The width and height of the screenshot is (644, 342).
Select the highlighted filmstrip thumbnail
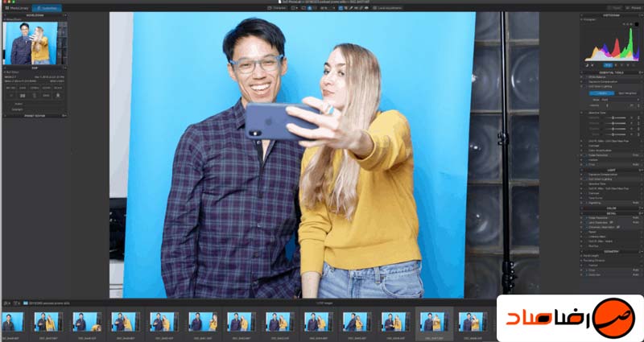point(434,321)
